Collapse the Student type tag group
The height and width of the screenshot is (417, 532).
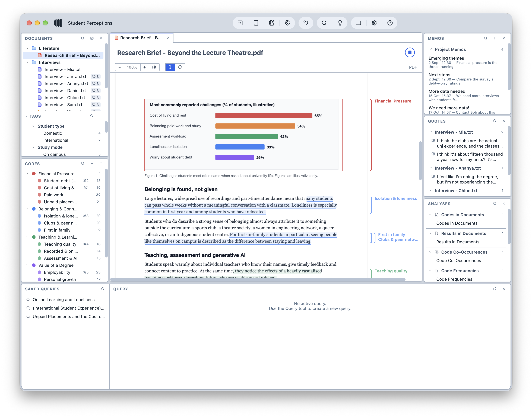coord(33,126)
